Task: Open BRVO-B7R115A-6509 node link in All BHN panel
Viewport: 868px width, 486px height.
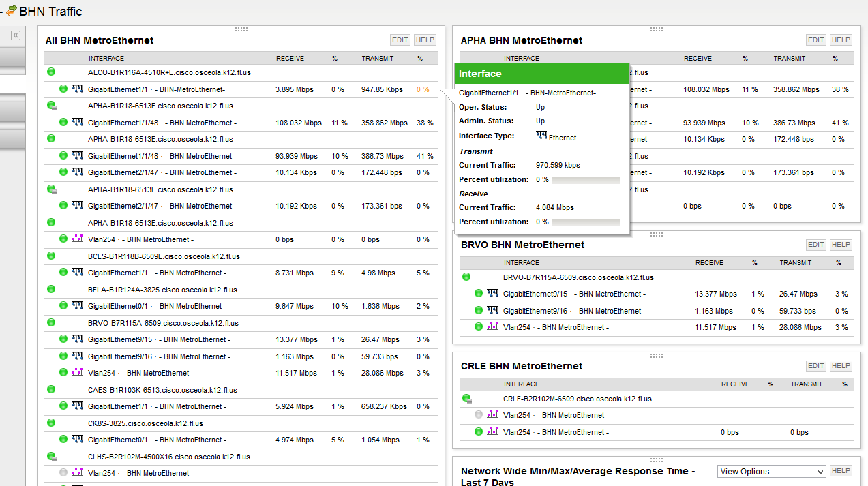Action: coord(163,323)
